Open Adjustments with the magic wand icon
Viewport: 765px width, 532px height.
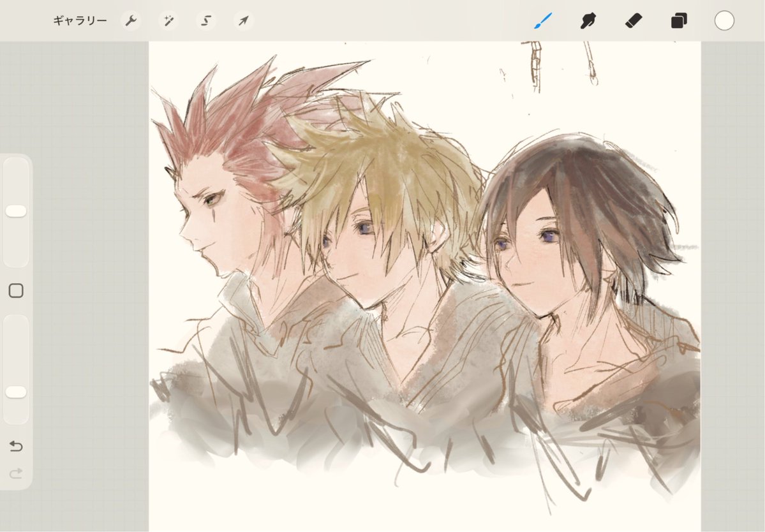click(168, 20)
